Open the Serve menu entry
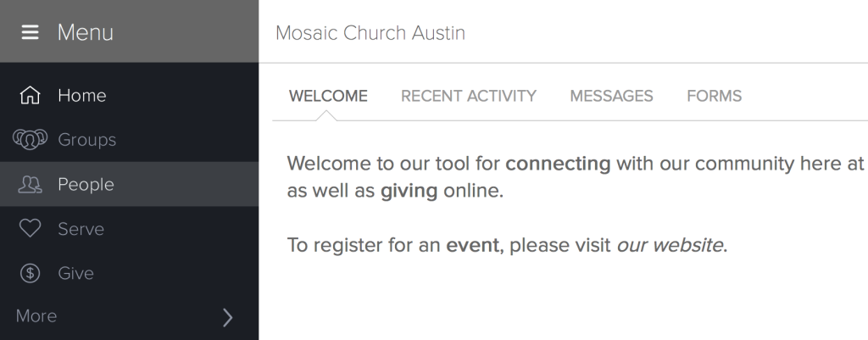This screenshot has height=340, width=868. click(x=129, y=229)
